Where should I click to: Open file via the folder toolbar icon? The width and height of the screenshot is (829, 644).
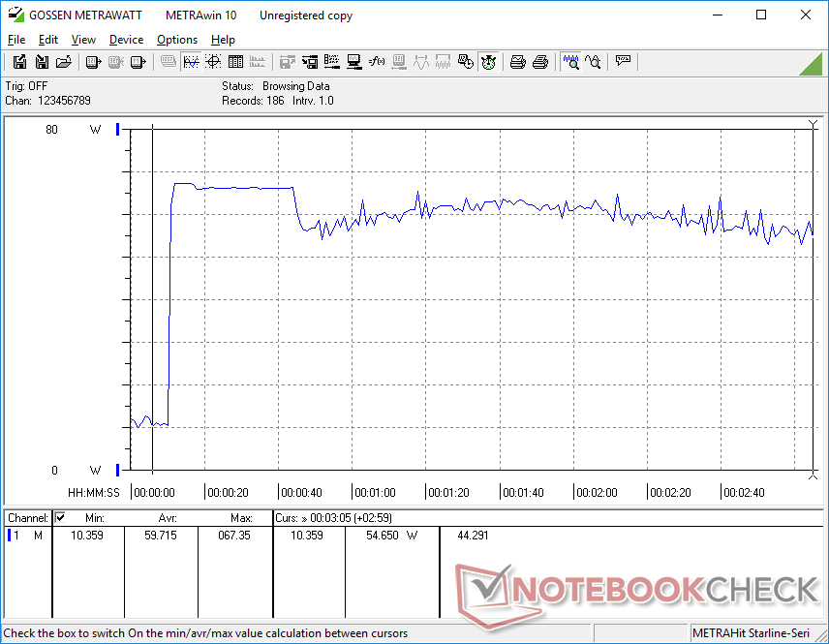64,62
